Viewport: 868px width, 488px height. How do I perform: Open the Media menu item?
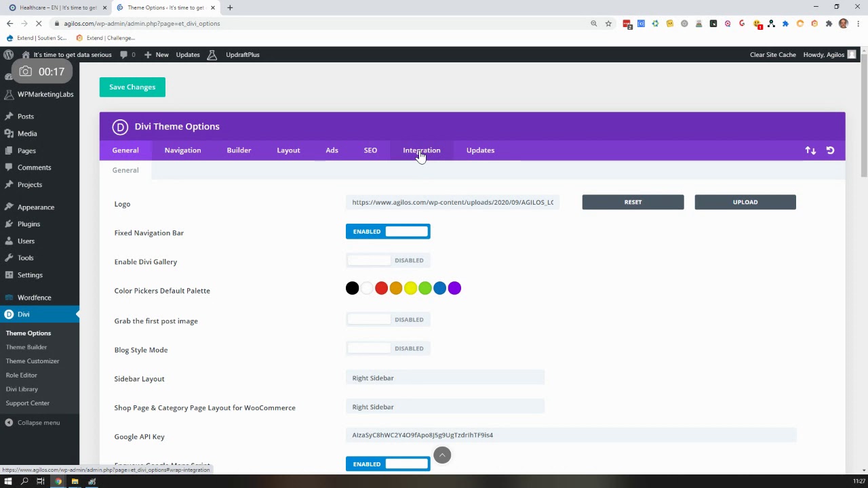(27, 134)
